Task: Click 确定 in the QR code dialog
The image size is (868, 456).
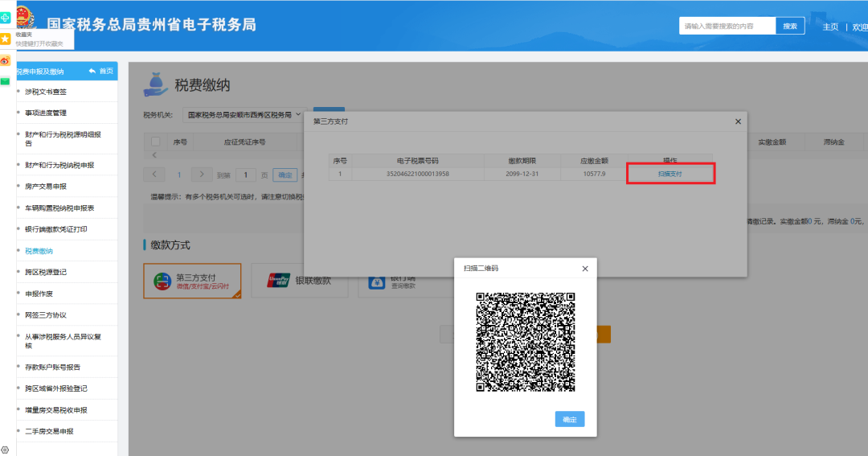Action: tap(570, 420)
